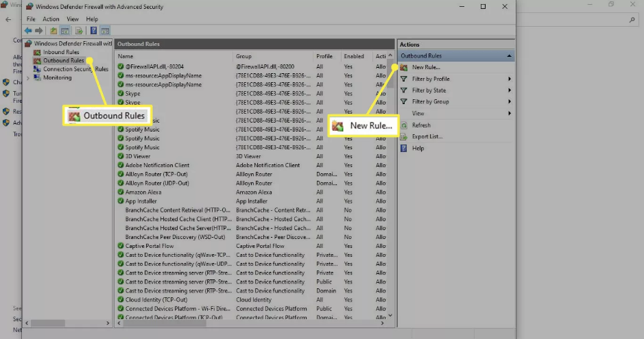Click the green check icon beside Captive Portal Flow
Image resolution: width=644 pixels, height=339 pixels.
click(x=120, y=246)
